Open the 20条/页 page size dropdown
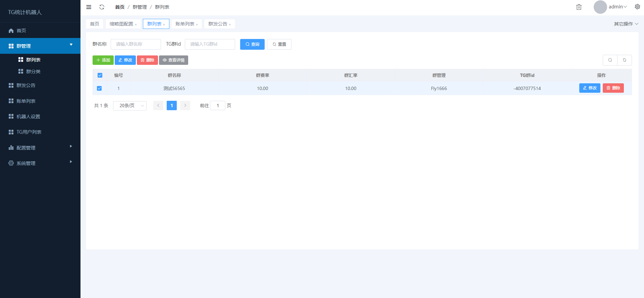The width and height of the screenshot is (644, 298). [x=130, y=105]
